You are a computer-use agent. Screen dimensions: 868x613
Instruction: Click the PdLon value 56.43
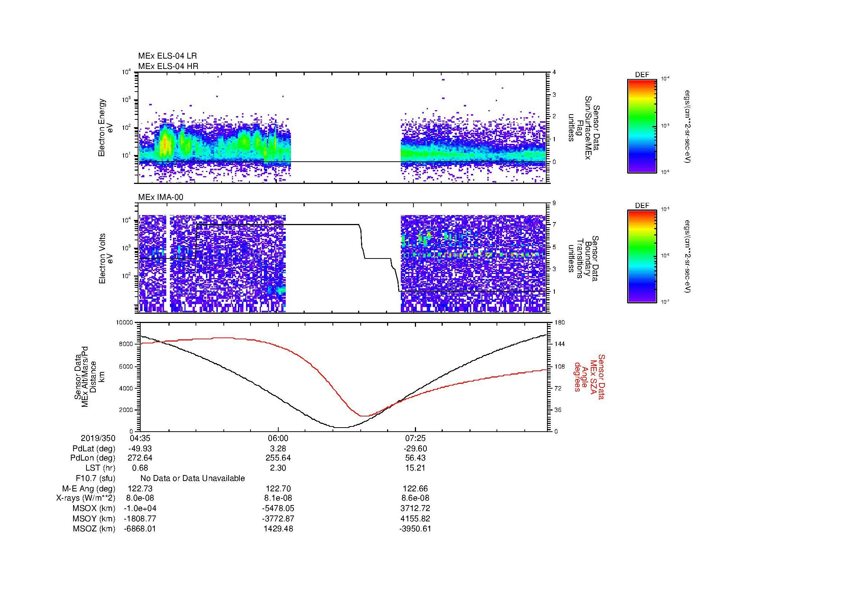416,458
